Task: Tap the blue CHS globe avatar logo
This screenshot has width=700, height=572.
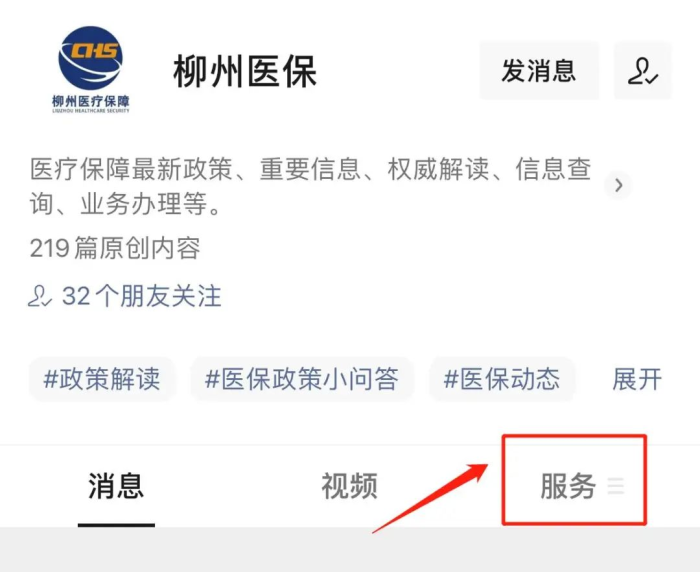Action: tap(91, 58)
